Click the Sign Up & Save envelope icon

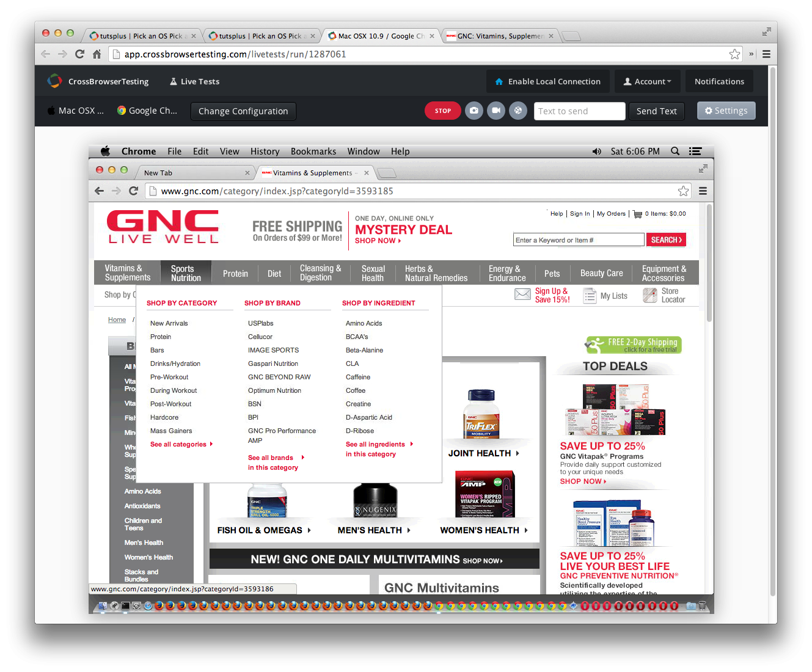click(522, 294)
